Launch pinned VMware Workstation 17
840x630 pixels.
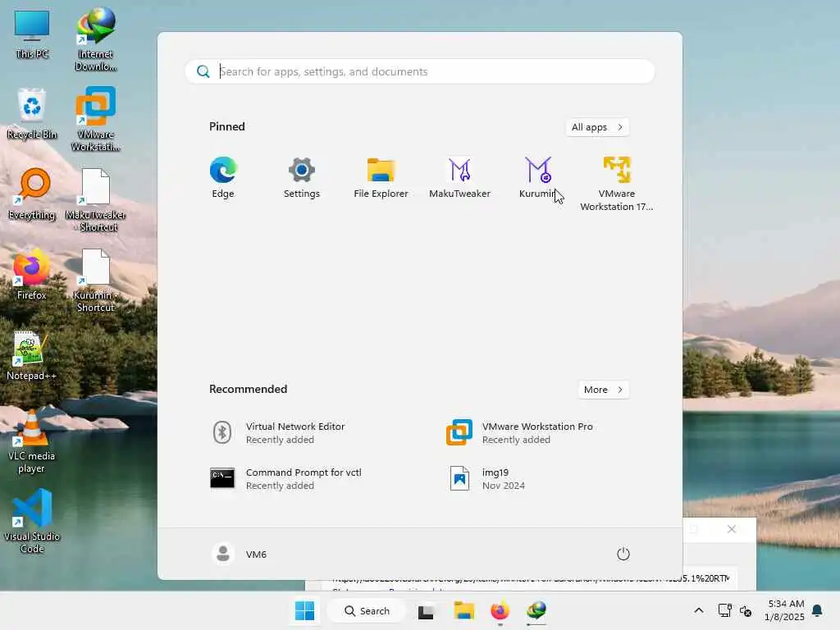617,184
